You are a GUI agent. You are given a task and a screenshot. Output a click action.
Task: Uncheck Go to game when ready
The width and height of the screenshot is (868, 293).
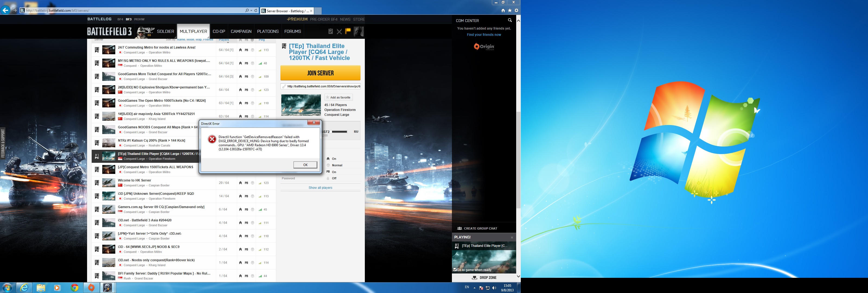click(x=455, y=270)
